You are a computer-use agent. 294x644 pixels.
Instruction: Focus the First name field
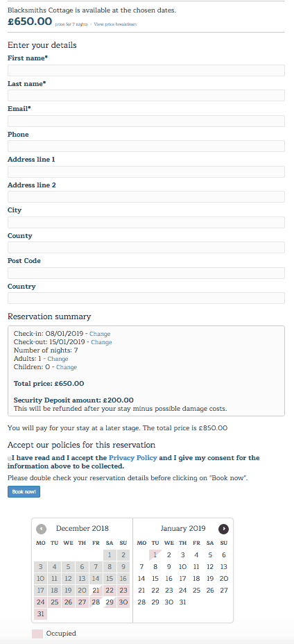point(146,70)
